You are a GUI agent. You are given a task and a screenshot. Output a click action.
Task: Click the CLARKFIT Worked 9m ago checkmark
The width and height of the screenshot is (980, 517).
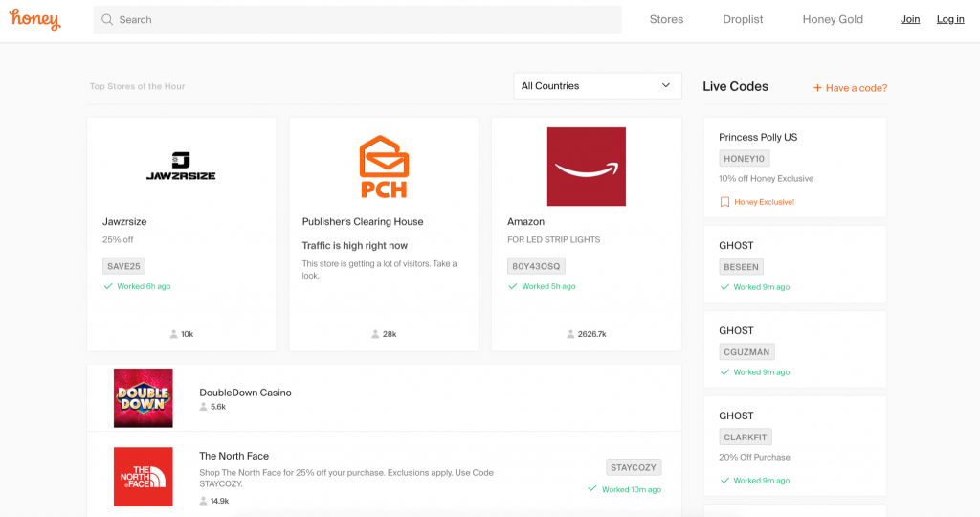click(x=724, y=480)
